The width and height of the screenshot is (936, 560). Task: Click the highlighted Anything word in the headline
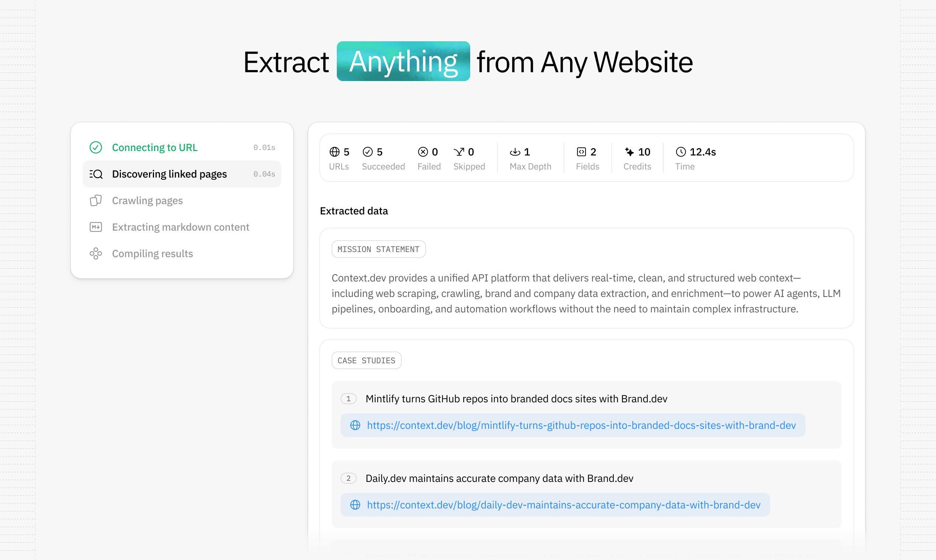403,61
